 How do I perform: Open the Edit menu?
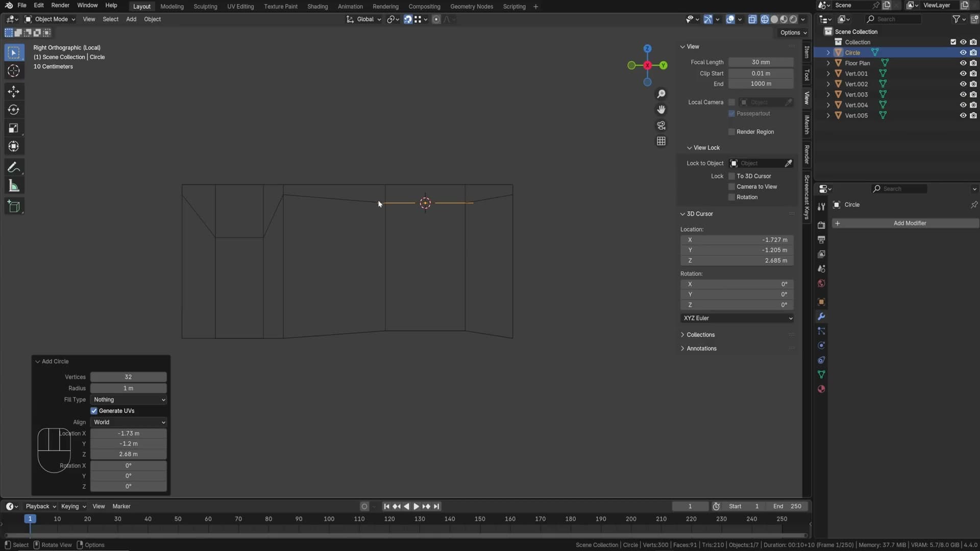point(39,5)
